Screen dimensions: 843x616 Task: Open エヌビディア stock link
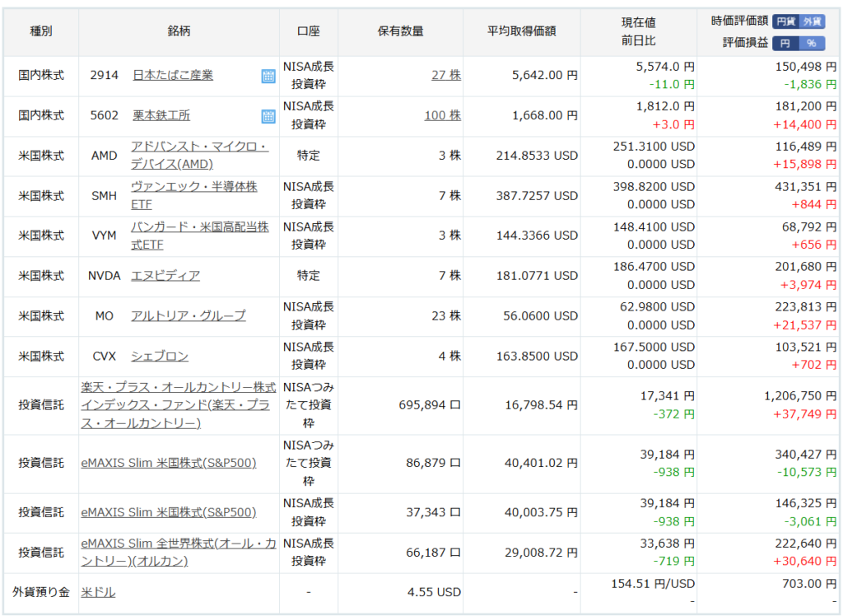pyautogui.click(x=165, y=275)
